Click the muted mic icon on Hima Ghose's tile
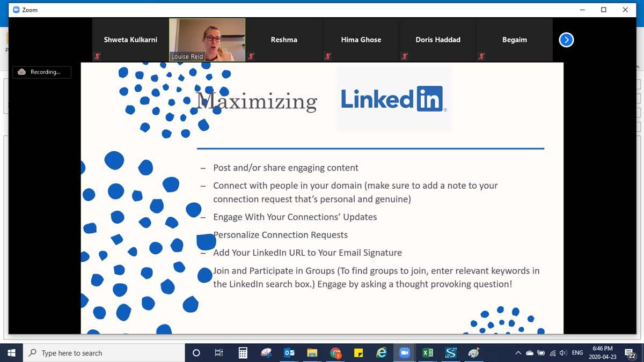644x362 pixels. point(328,56)
